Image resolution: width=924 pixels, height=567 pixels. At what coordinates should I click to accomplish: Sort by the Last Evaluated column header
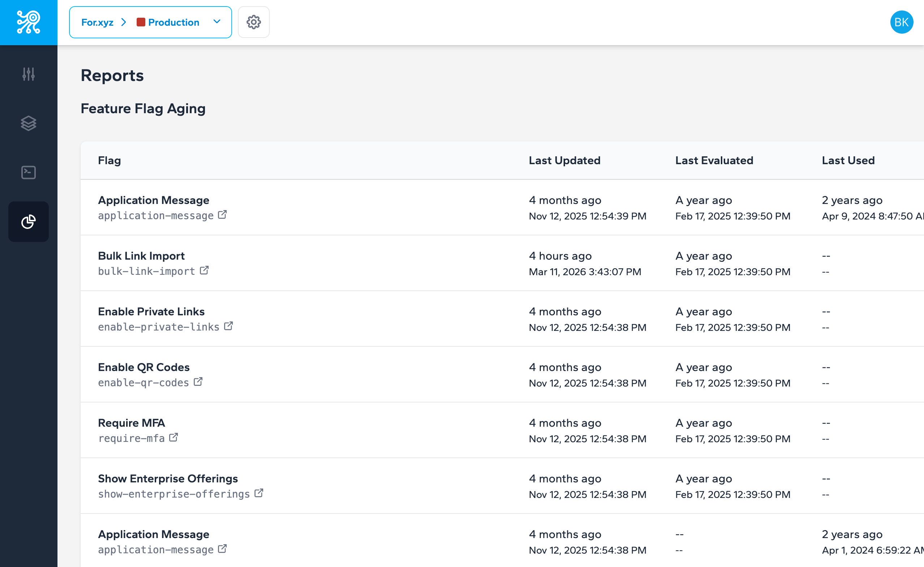714,160
